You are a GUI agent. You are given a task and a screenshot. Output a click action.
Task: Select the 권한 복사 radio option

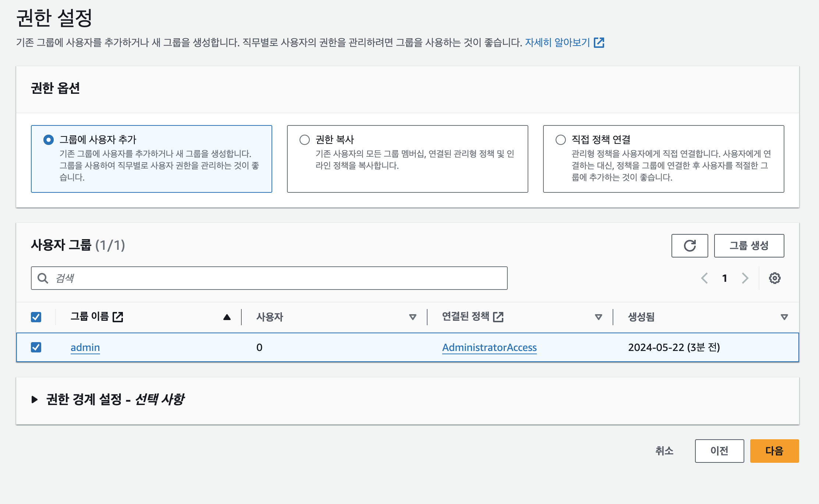pos(304,140)
